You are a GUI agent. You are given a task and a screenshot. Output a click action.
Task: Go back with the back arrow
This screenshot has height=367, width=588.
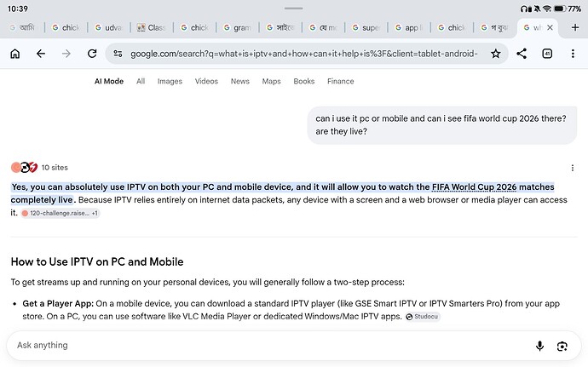click(x=41, y=54)
